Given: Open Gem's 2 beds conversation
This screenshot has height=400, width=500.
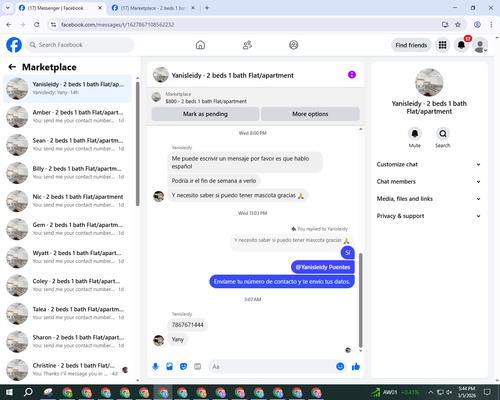Looking at the screenshot, I should coord(67,229).
